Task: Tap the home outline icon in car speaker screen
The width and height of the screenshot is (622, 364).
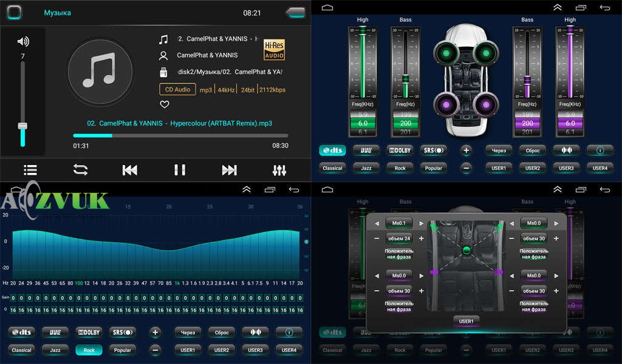Action: (327, 7)
